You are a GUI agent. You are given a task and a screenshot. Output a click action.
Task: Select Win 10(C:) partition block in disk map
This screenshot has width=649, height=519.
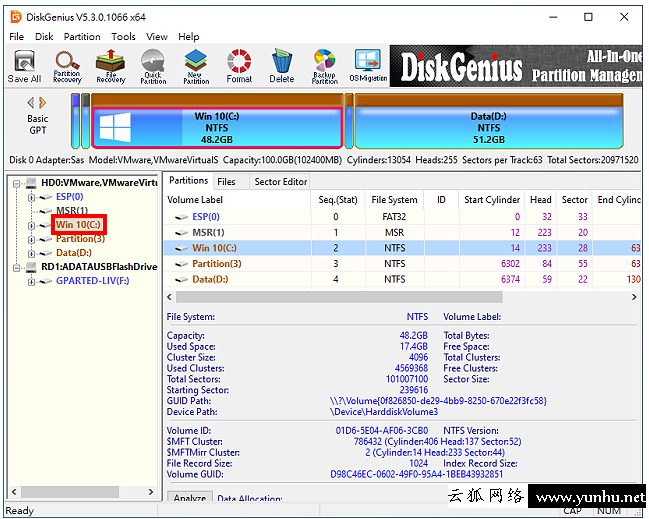pyautogui.click(x=217, y=127)
